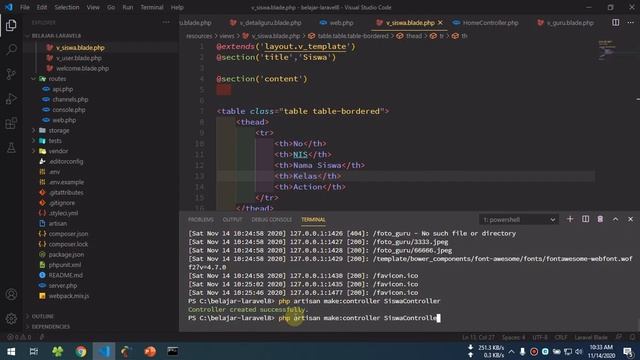Click the editor minimap

coord(607,50)
